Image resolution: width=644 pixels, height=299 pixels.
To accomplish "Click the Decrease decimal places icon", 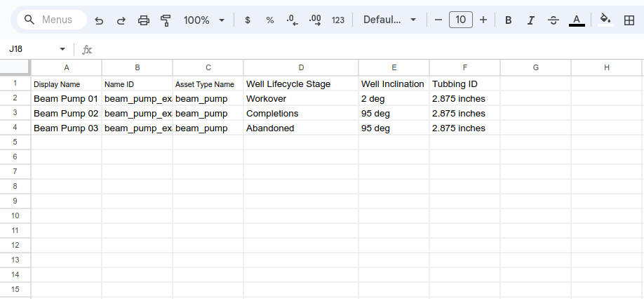I will (293, 20).
